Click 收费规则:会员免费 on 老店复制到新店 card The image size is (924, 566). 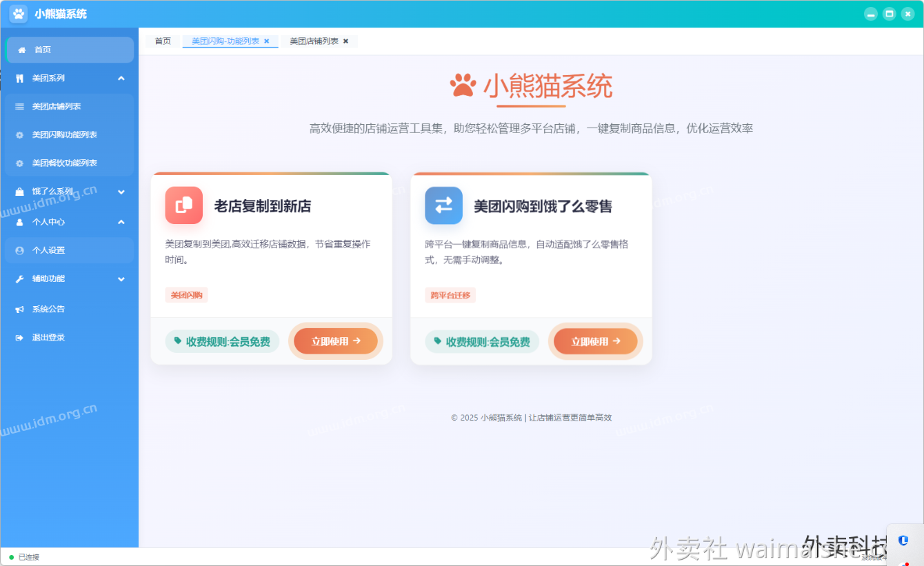point(222,341)
